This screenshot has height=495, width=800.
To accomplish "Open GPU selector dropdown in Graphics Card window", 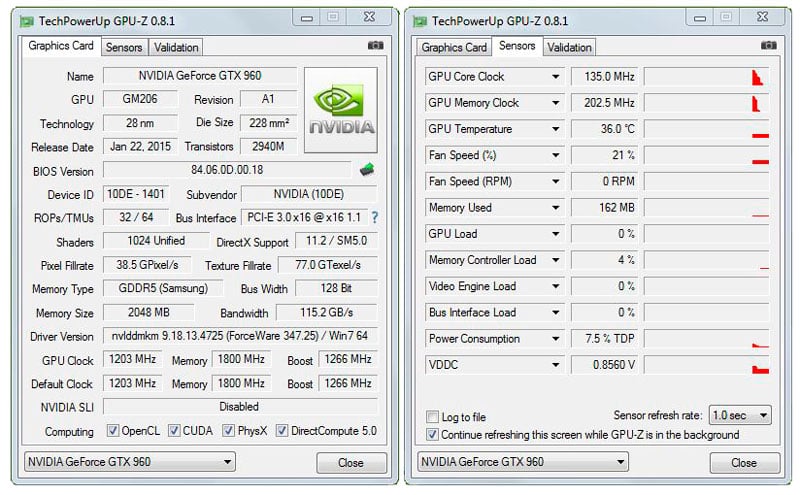I will click(130, 462).
